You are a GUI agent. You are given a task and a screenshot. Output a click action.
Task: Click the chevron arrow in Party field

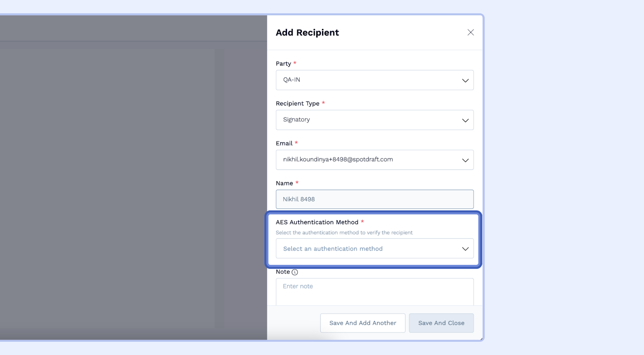465,80
